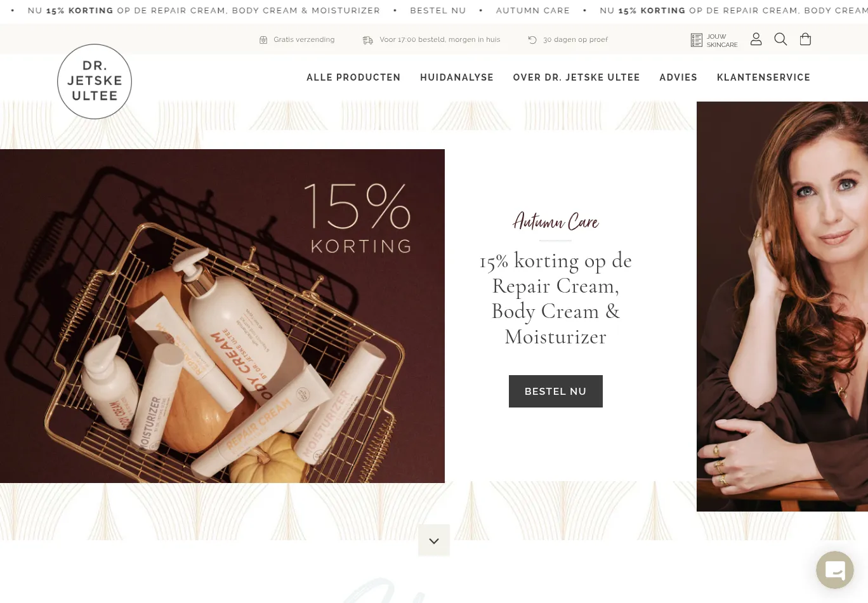Click the search magnifier icon
Screen dimensions: 868x603
[780, 39]
